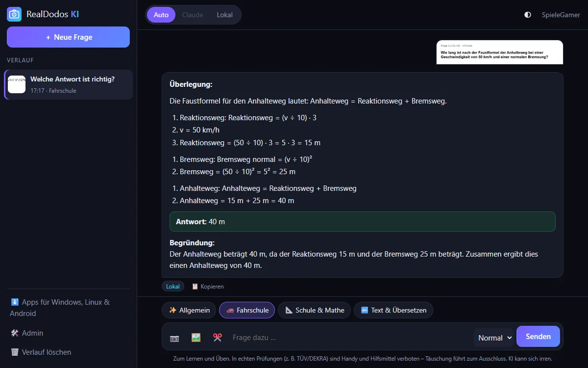This screenshot has height=368, width=588.
Task: Choose the Text & Übersetzen category
Action: pyautogui.click(x=393, y=310)
